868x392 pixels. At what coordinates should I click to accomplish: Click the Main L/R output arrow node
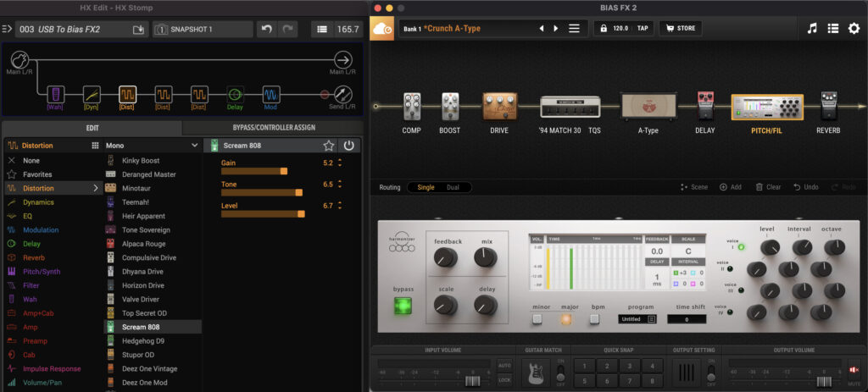pyautogui.click(x=343, y=60)
